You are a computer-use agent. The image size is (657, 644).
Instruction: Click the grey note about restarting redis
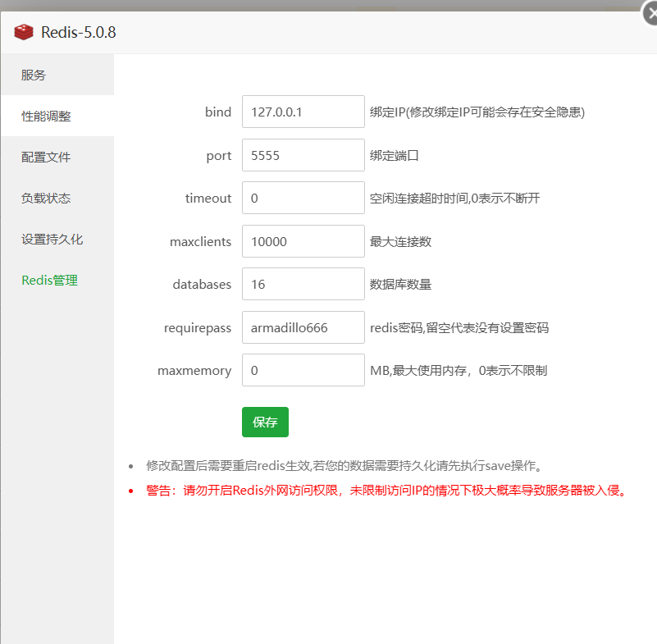coord(344,465)
